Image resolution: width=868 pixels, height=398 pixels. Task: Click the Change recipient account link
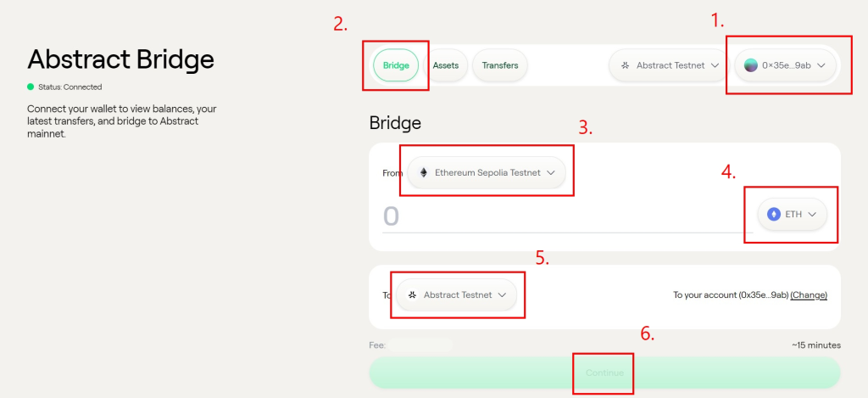tap(809, 295)
